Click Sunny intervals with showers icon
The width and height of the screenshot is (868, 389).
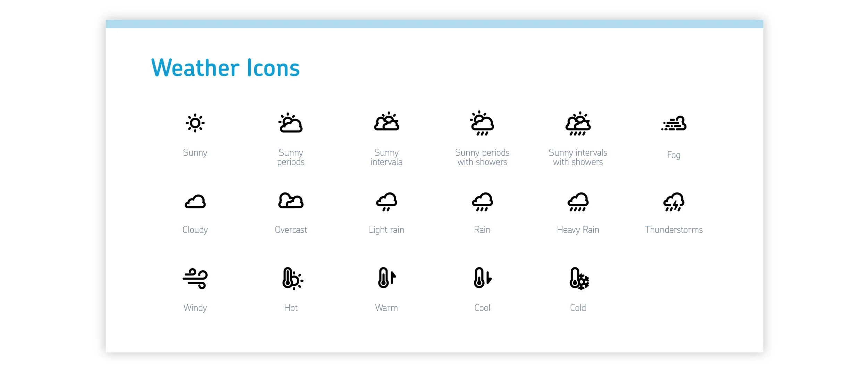tap(578, 124)
